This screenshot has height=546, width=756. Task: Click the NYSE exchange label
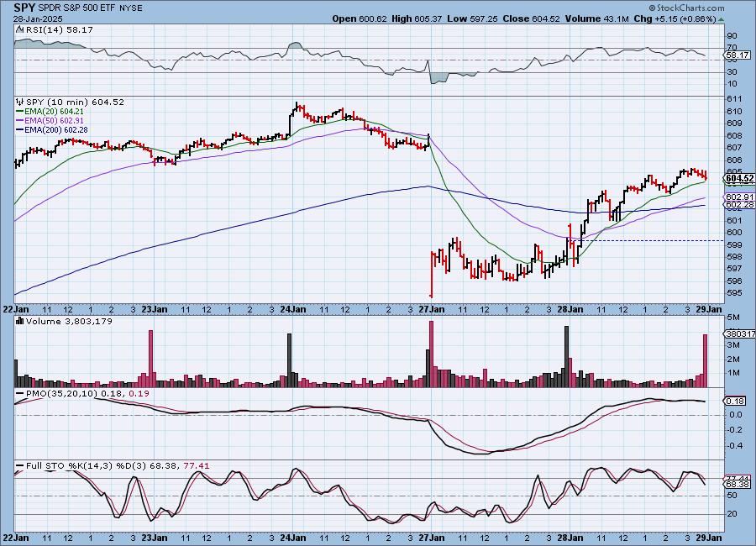point(130,8)
